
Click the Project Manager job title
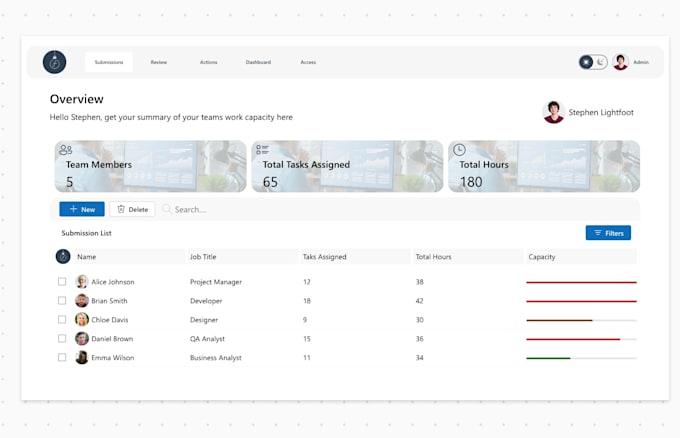click(x=216, y=282)
